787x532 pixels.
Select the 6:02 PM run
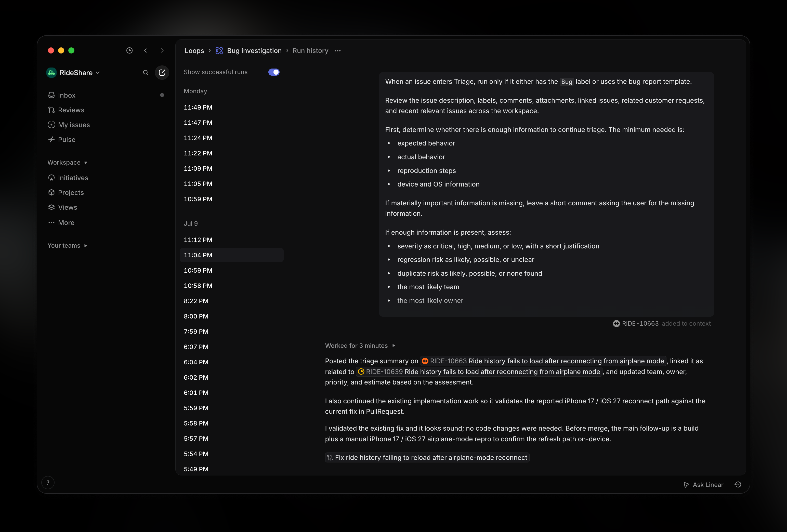click(232, 377)
